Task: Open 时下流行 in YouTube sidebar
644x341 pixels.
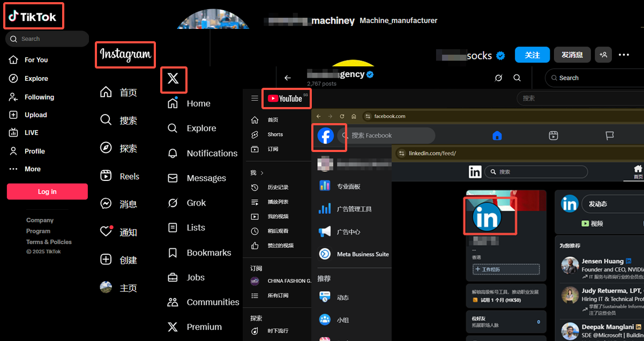Action: click(x=271, y=331)
